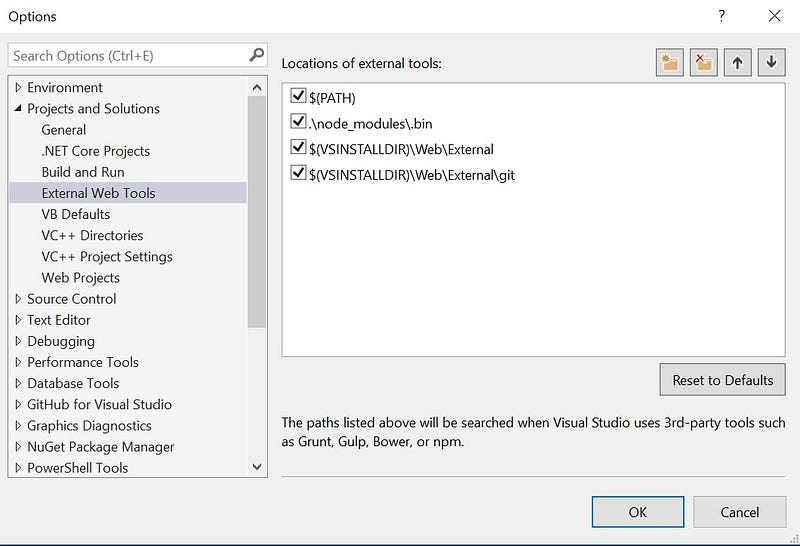Disable the $(VSINSTALLDIR)\Web\External\git checkbox

[298, 172]
